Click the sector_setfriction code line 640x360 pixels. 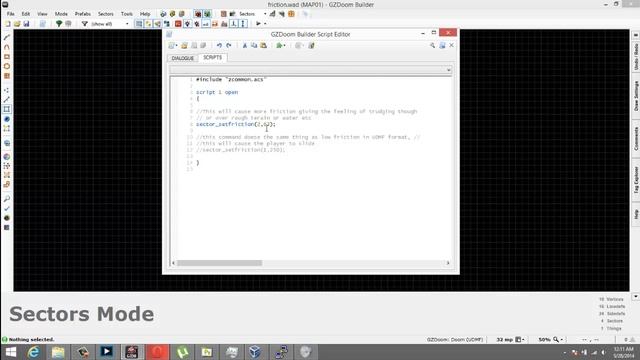tap(236, 124)
